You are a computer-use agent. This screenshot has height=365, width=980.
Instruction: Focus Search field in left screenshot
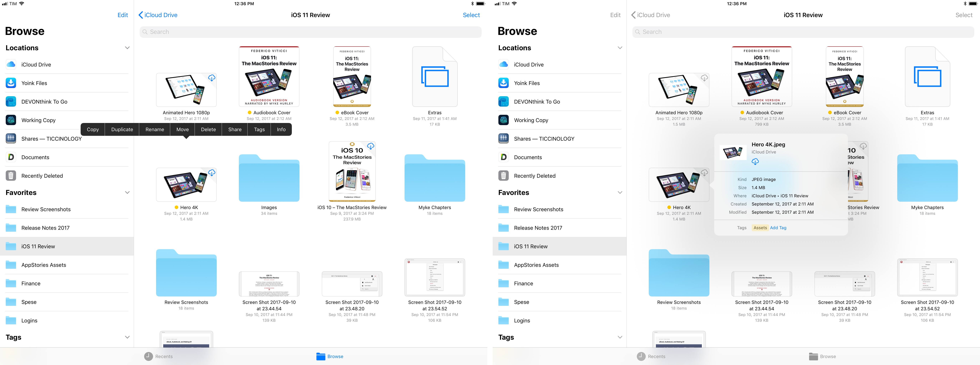[310, 32]
